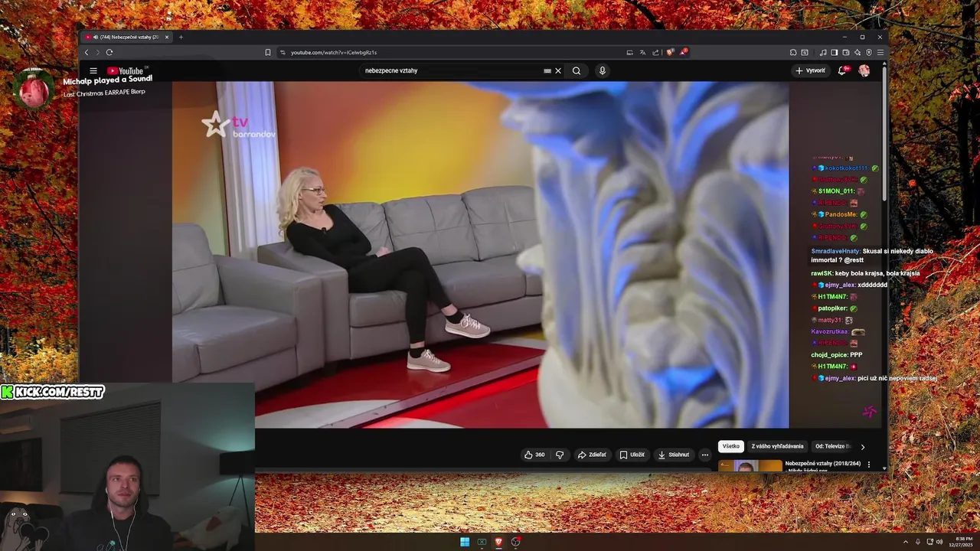Open more actions ellipsis under video
This screenshot has width=980, height=551.
pos(705,455)
